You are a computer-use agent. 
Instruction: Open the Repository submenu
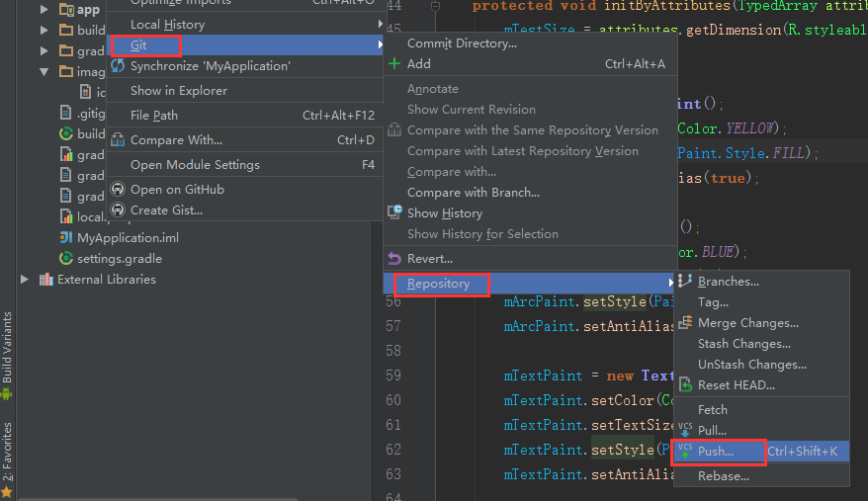[x=530, y=284]
